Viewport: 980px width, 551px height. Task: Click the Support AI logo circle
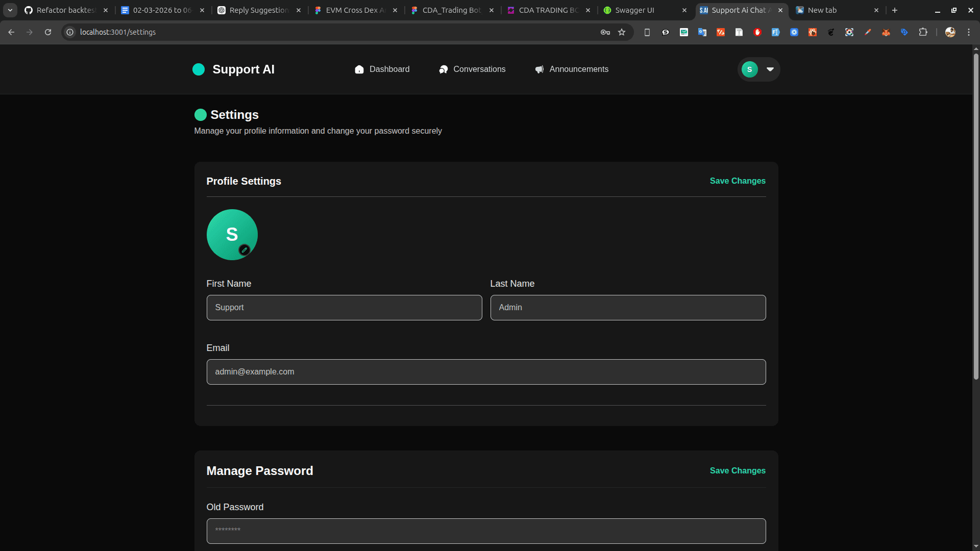pyautogui.click(x=199, y=69)
